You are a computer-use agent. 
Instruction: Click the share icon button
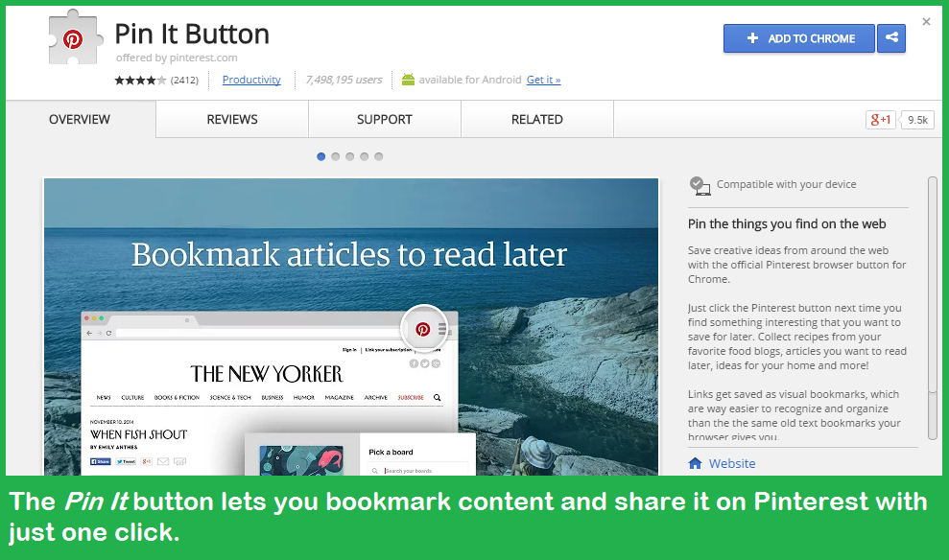coord(891,38)
